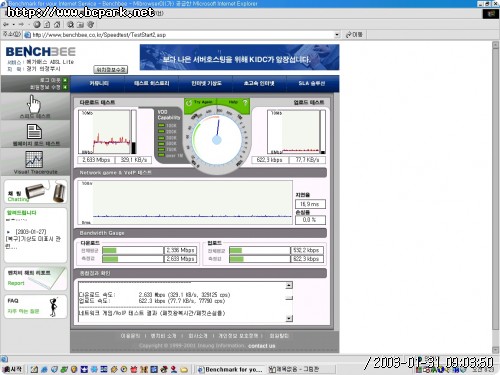Image resolution: width=500 pixels, height=375 pixels.
Task: Click the pointing hand speed test icon
Action: tap(34, 104)
